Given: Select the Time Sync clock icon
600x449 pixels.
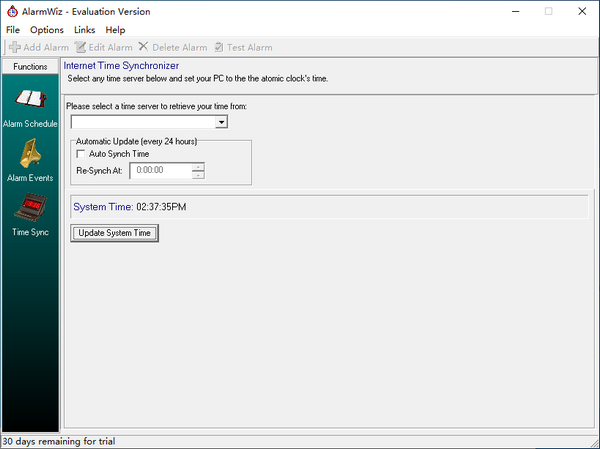Looking at the screenshot, I should tap(31, 207).
